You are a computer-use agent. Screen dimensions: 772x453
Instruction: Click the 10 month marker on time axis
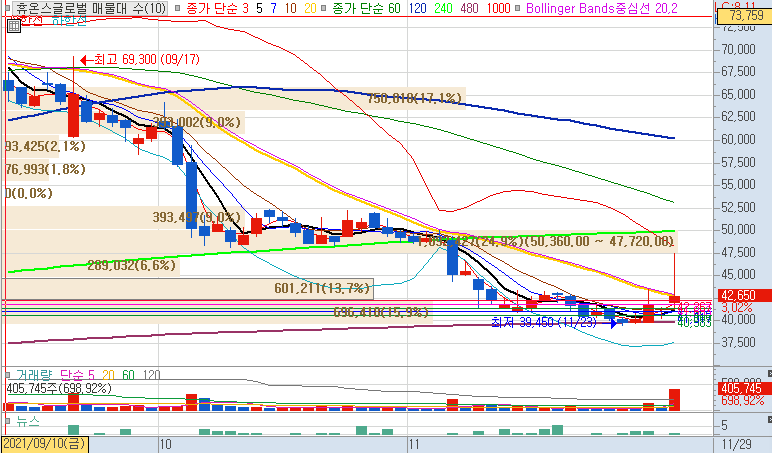click(165, 445)
